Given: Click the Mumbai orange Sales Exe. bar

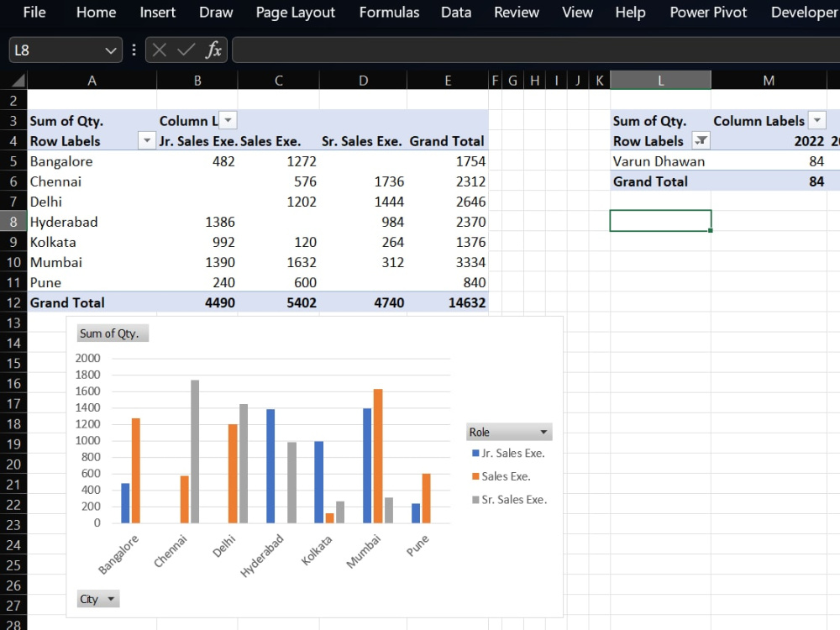Looking at the screenshot, I should tap(378, 456).
